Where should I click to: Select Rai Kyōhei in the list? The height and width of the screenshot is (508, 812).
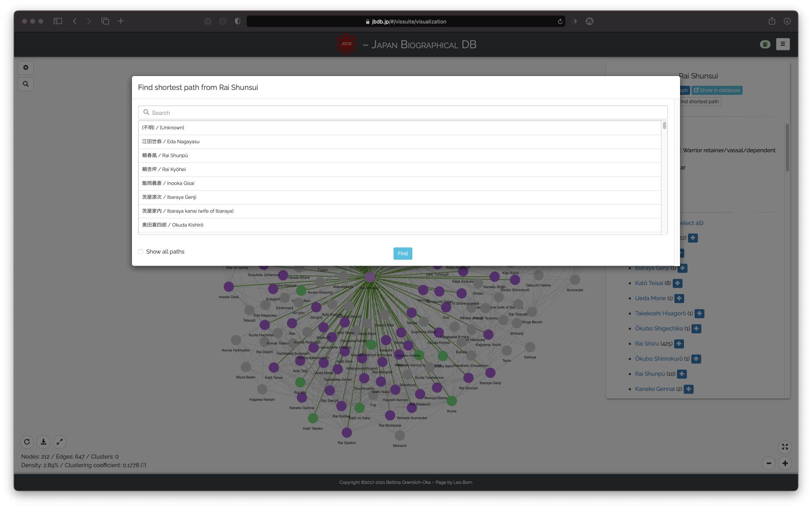(x=399, y=170)
